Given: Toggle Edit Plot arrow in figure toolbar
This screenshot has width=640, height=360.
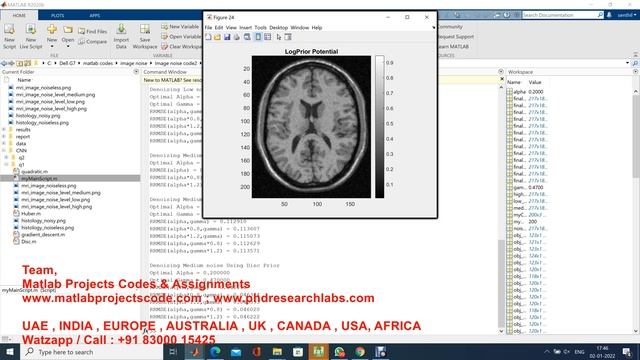Looking at the screenshot, I should (x=279, y=37).
